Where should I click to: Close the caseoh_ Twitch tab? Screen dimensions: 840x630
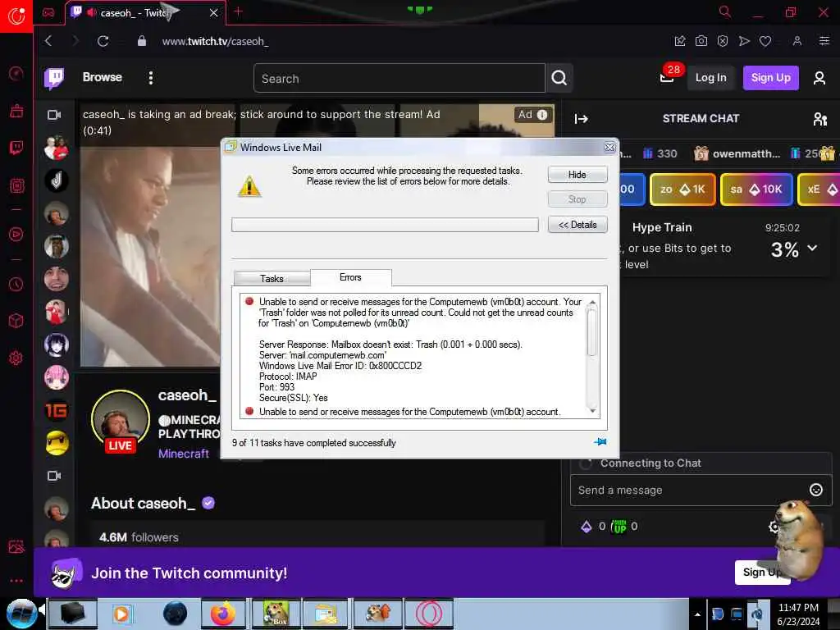tap(214, 12)
